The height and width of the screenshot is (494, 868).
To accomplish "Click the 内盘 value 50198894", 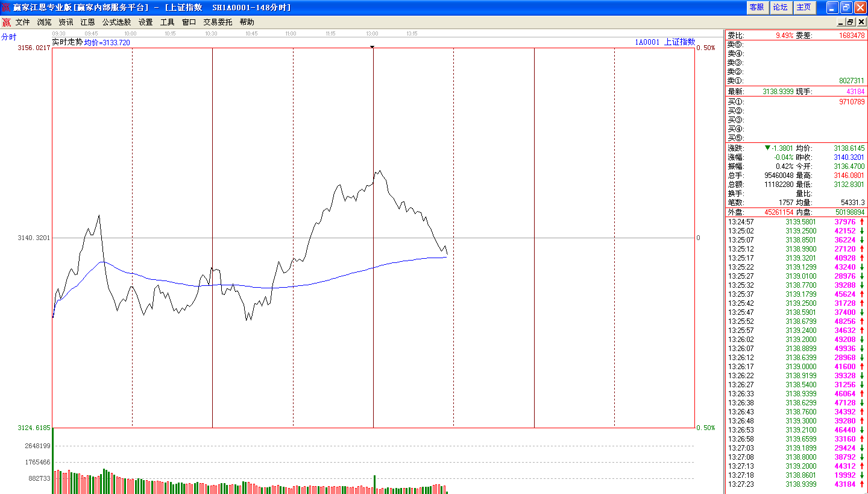I will click(851, 212).
